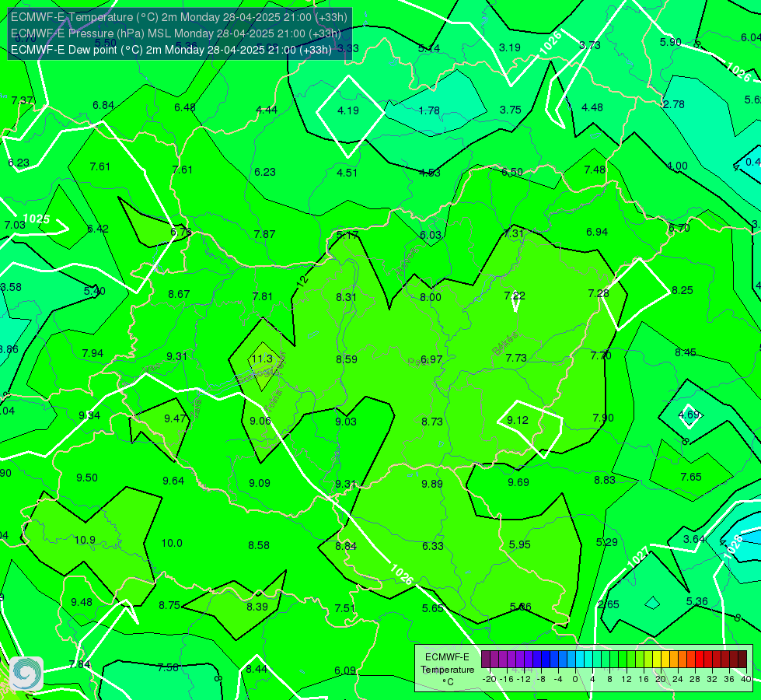Image resolution: width=761 pixels, height=700 pixels.
Task: Click the 6.84 dew point value
Action: [103, 105]
